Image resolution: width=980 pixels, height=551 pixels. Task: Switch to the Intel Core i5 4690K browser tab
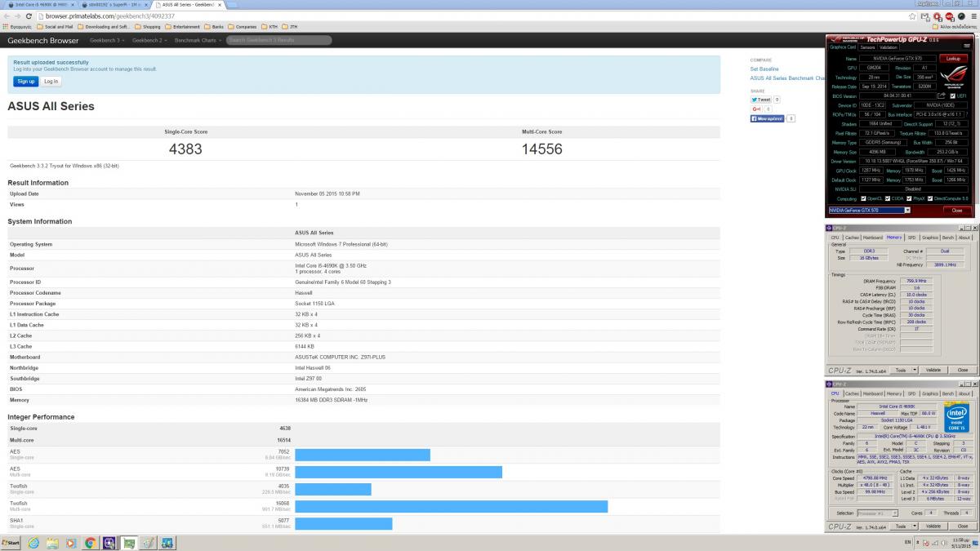[41, 5]
